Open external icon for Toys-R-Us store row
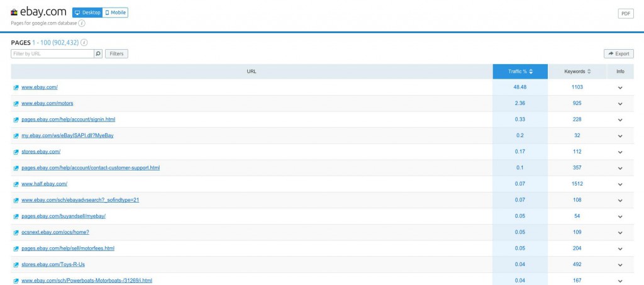 click(x=16, y=265)
